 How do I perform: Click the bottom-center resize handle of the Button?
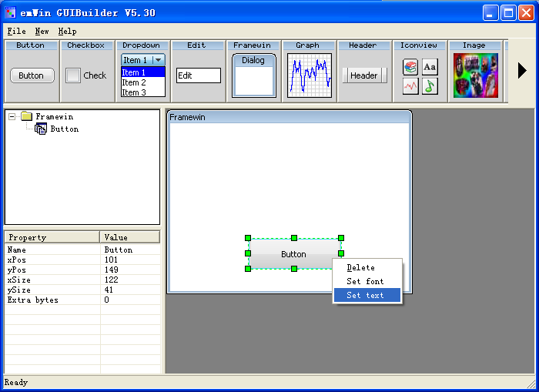[x=294, y=269]
